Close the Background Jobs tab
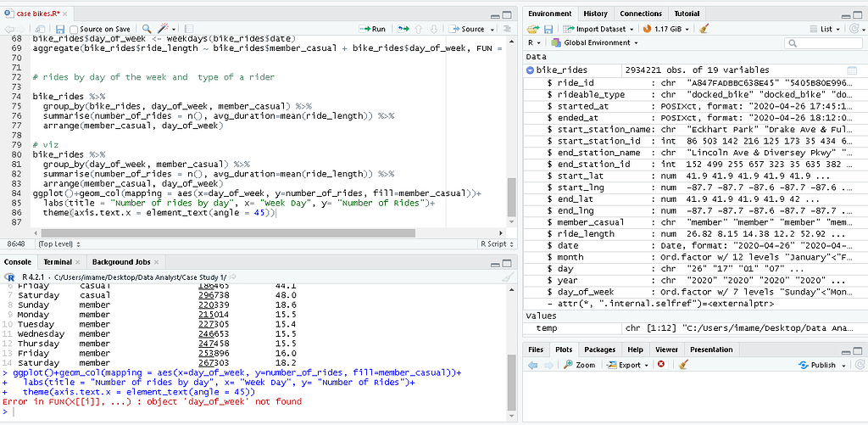The image size is (868, 425). point(156,262)
